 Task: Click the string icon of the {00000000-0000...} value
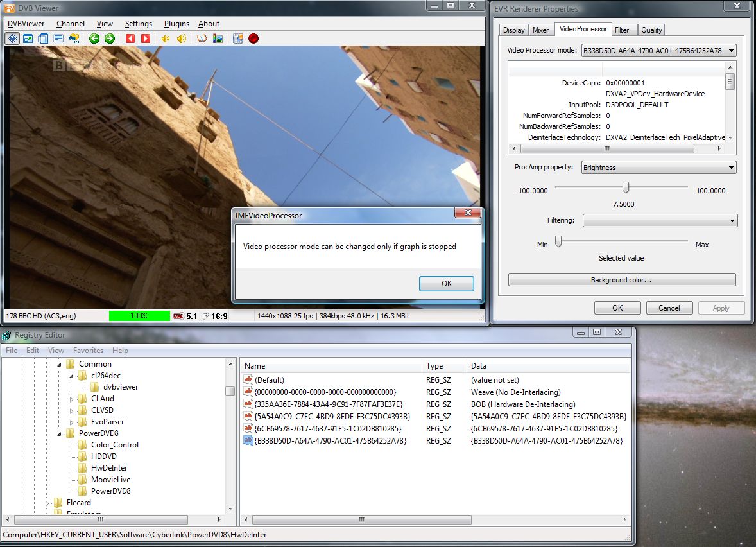coord(248,392)
